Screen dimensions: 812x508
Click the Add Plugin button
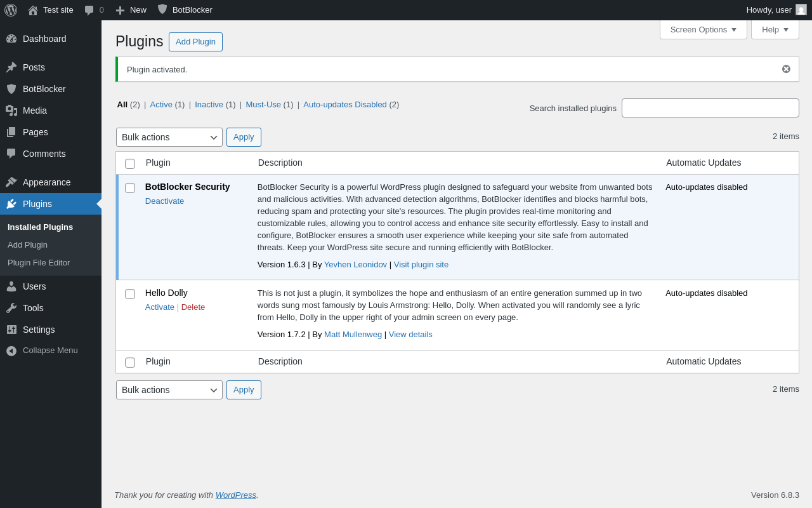195,42
